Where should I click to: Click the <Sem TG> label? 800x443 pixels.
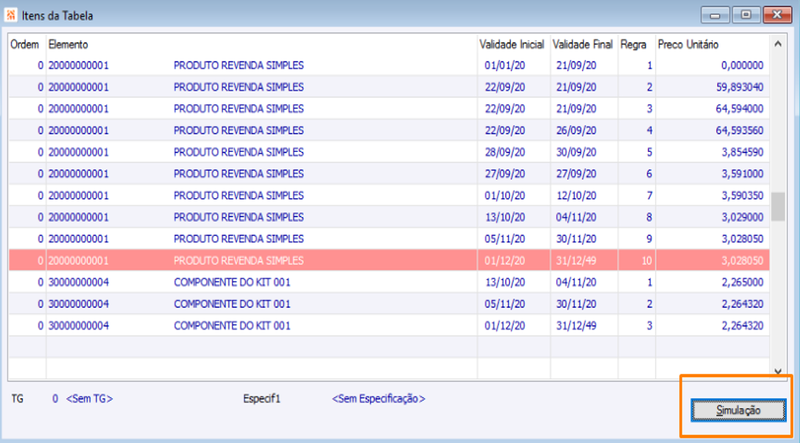(89, 399)
